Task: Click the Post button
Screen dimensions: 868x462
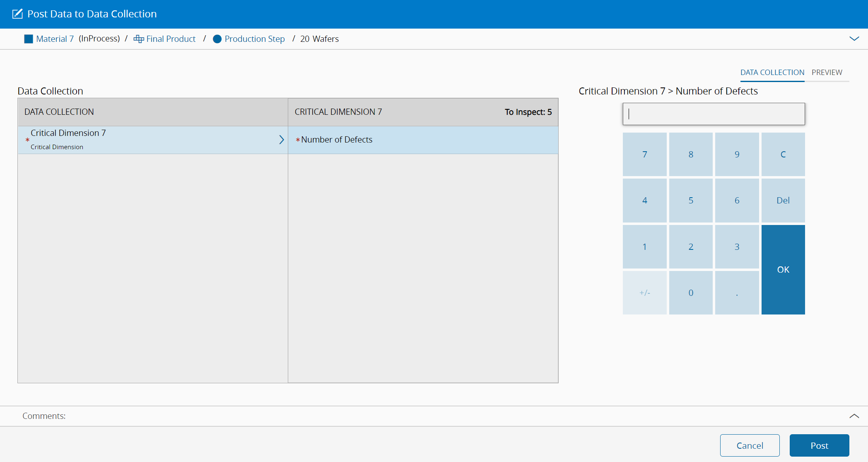Action: pos(819,445)
